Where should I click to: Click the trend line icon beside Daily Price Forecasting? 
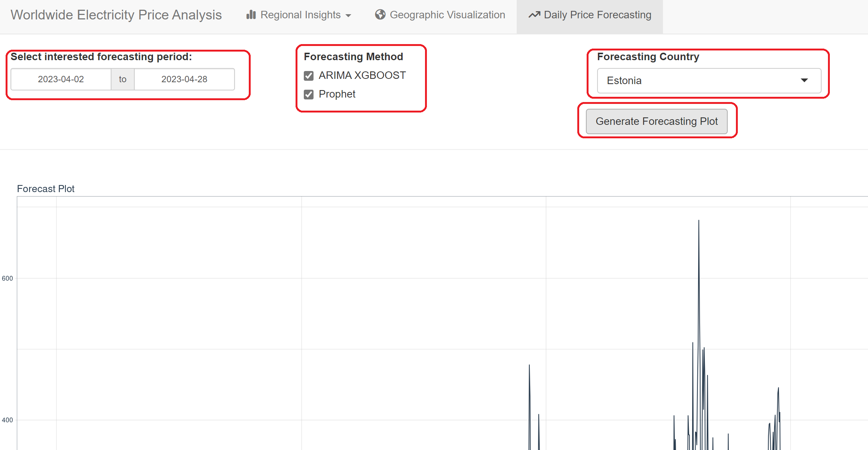point(534,15)
